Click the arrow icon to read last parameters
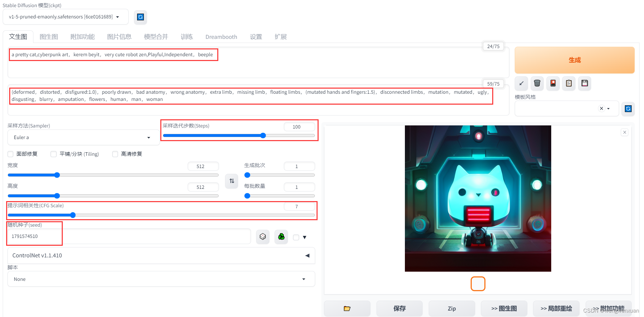 (521, 83)
